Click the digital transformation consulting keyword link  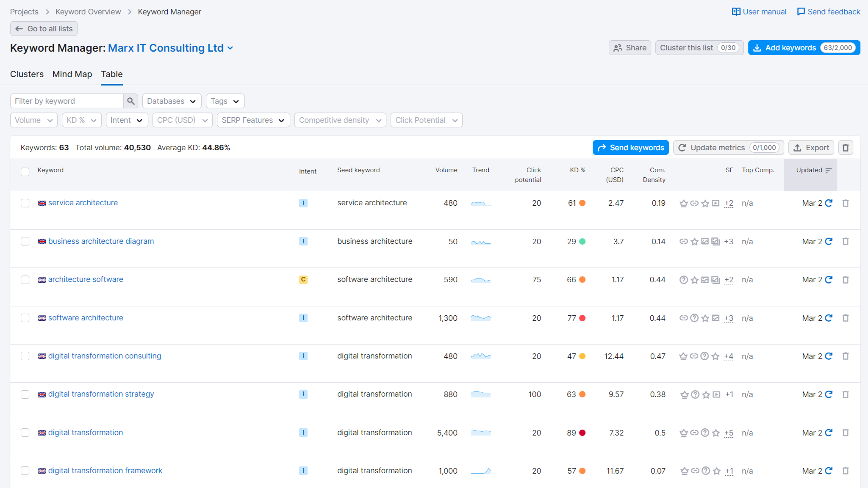coord(105,356)
